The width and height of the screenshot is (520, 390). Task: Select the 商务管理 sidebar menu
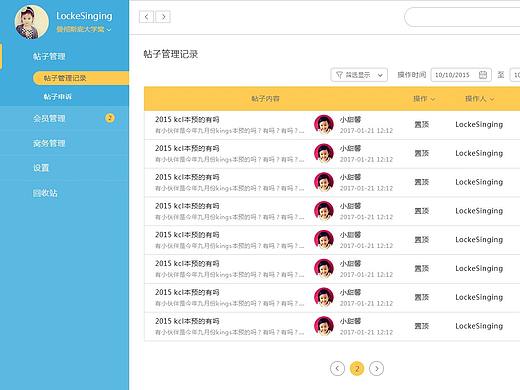pyautogui.click(x=49, y=143)
